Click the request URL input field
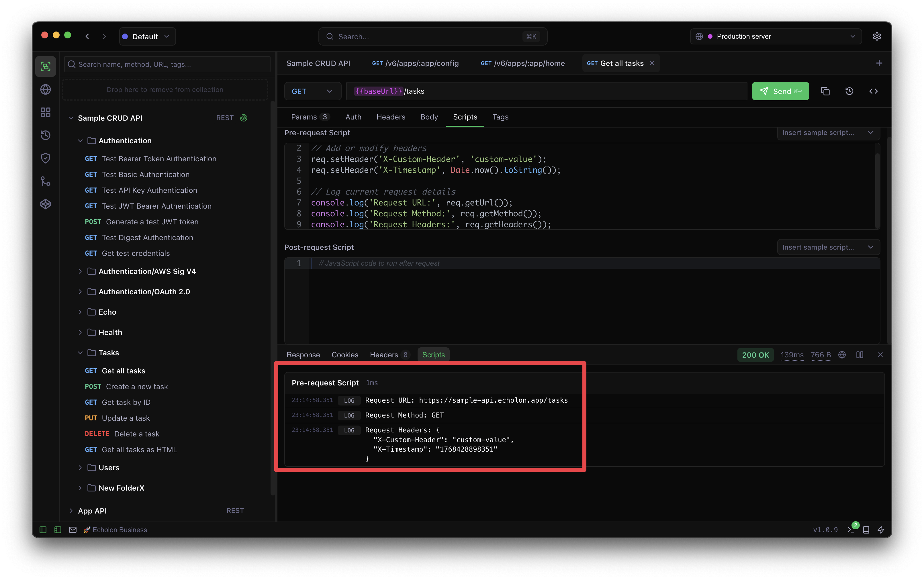The width and height of the screenshot is (924, 580). 537,91
